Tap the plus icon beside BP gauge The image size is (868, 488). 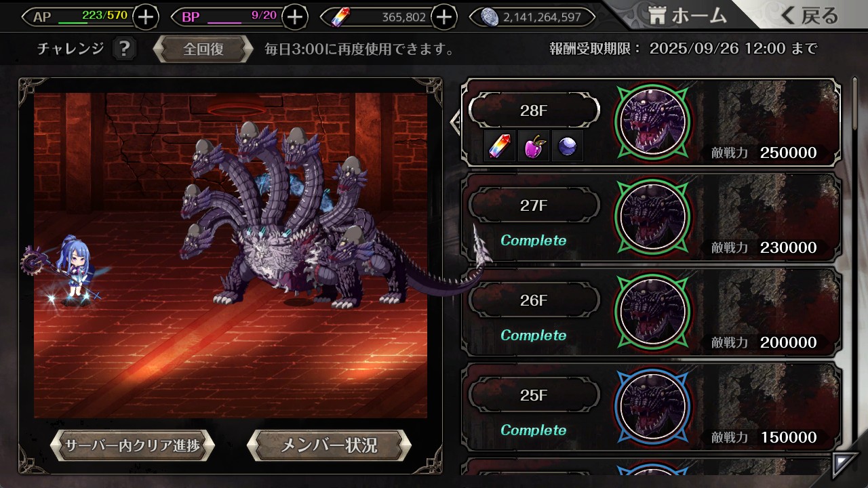tap(294, 17)
